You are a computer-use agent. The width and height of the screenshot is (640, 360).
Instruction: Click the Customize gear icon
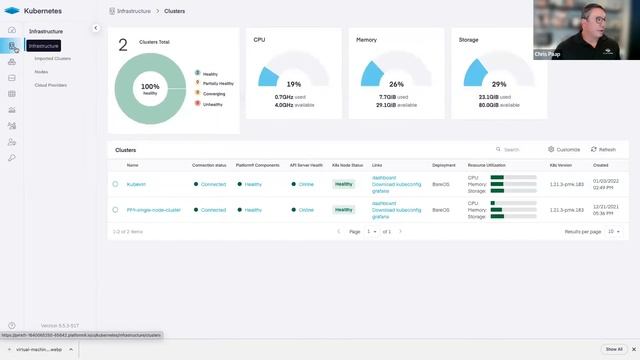[x=551, y=149]
